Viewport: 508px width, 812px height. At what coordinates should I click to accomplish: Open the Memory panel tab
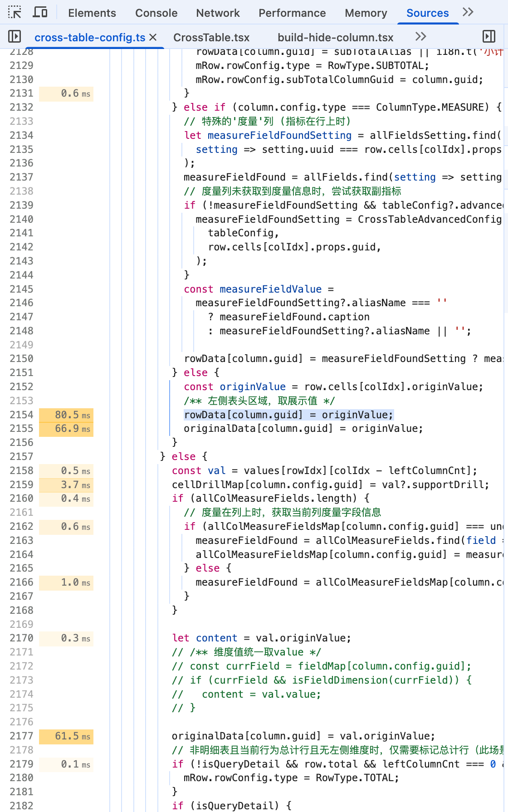[x=366, y=13]
